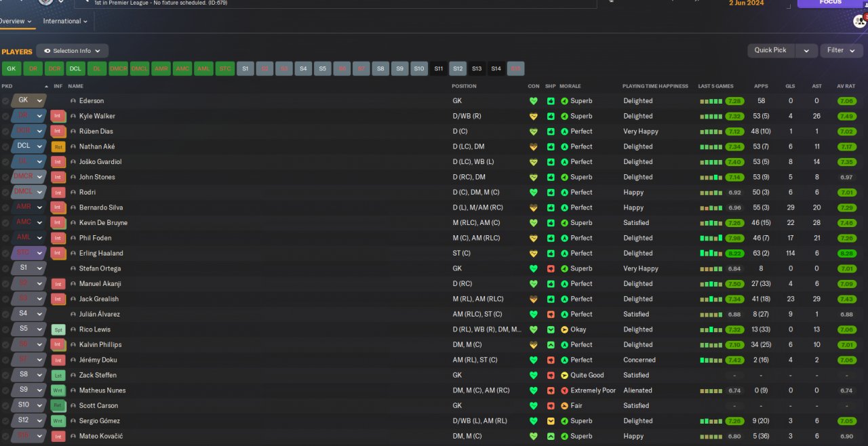Image resolution: width=868 pixels, height=446 pixels.
Task: Click the Quick Pick button
Action: point(770,50)
